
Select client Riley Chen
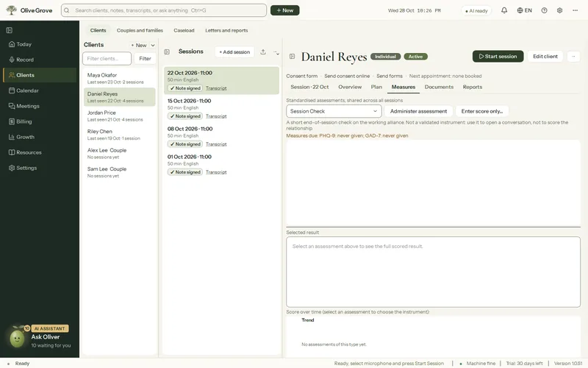pyautogui.click(x=119, y=135)
